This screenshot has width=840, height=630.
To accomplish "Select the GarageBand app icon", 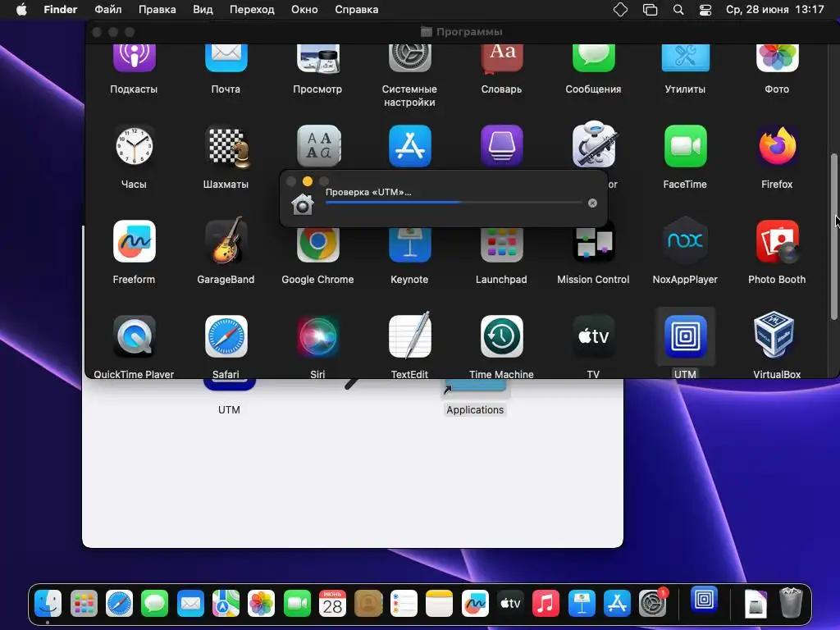I will (x=226, y=240).
